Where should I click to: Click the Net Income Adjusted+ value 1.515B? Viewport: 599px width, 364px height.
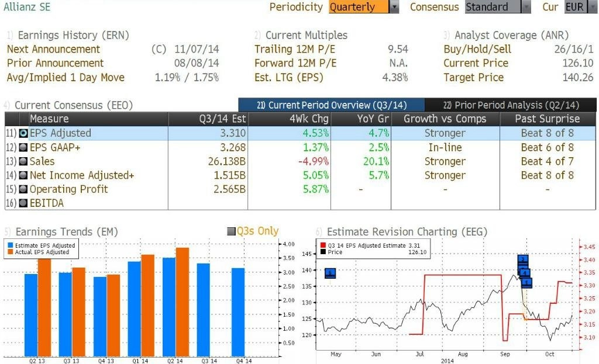click(229, 175)
